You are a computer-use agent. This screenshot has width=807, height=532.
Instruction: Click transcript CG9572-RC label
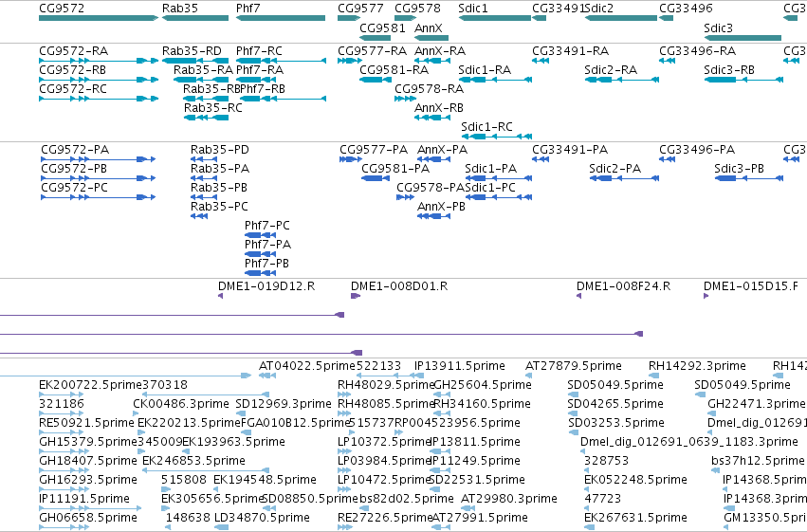click(x=73, y=89)
